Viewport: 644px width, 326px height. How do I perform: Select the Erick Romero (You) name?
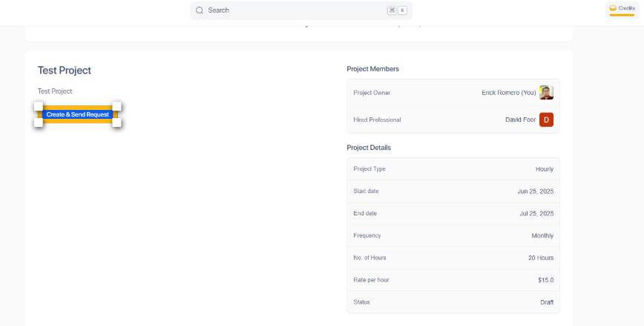(508, 93)
